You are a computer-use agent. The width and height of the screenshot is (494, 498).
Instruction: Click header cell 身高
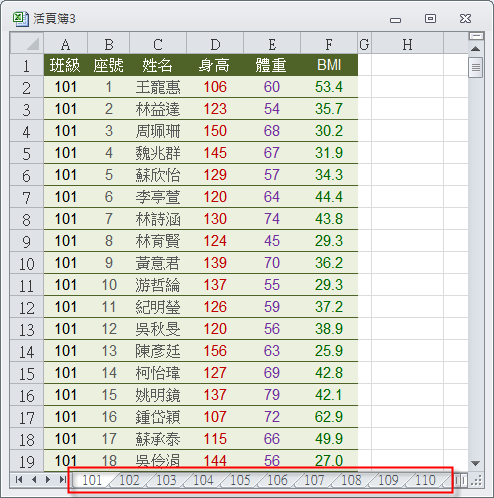tap(215, 65)
